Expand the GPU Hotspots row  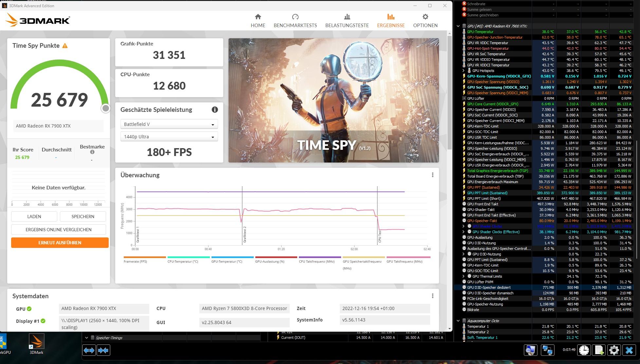[463, 71]
